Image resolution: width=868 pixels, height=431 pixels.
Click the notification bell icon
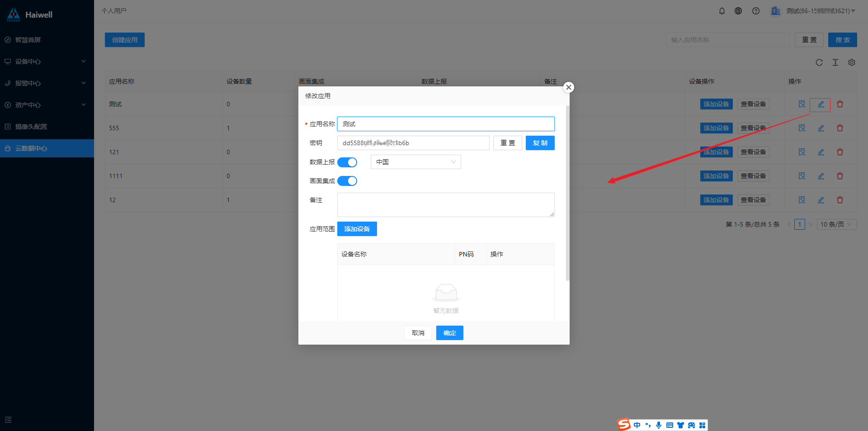point(722,11)
